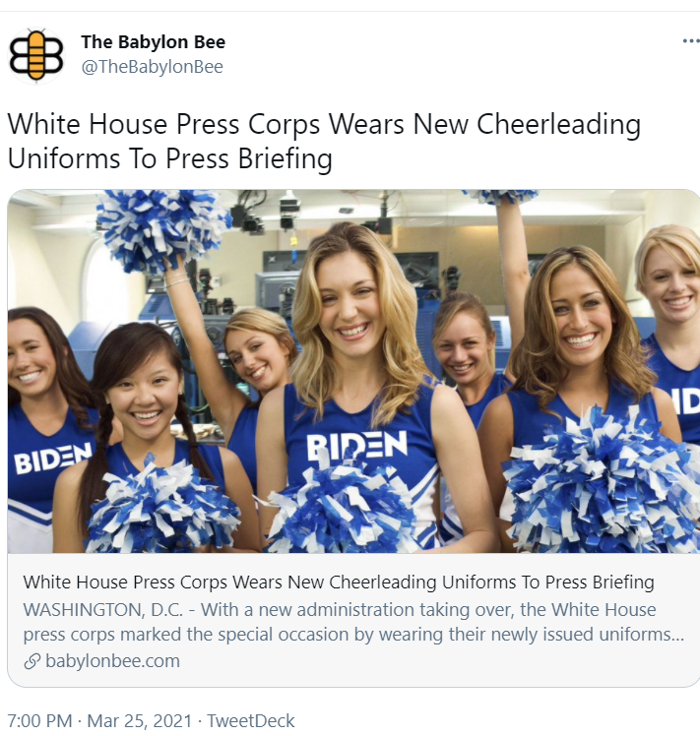Click the WASHINGTON, D.C. article description text
The height and width of the screenshot is (736, 700).
click(x=353, y=622)
